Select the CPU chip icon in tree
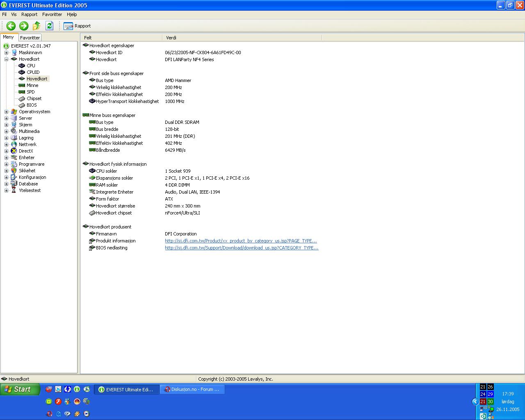Screen dimensions: 525x420 point(22,66)
